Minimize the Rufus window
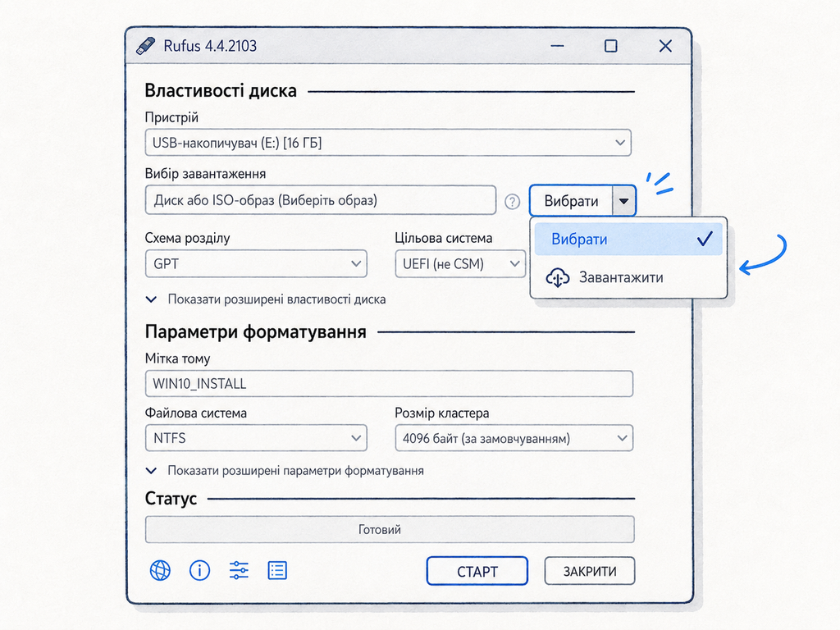Screen dimensions: 840x630 pos(557,46)
